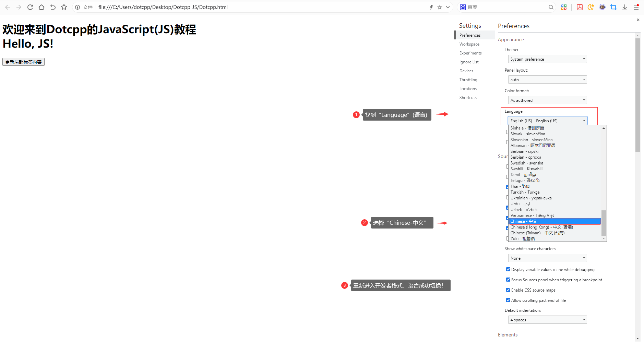
Task: Click the language list scrollbar thumb
Action: pyautogui.click(x=604, y=223)
